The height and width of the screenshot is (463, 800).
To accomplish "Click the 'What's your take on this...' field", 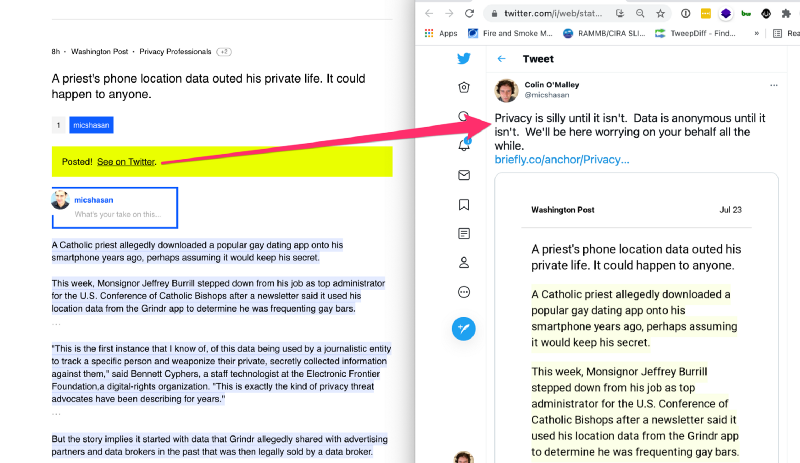I will pos(118,214).
